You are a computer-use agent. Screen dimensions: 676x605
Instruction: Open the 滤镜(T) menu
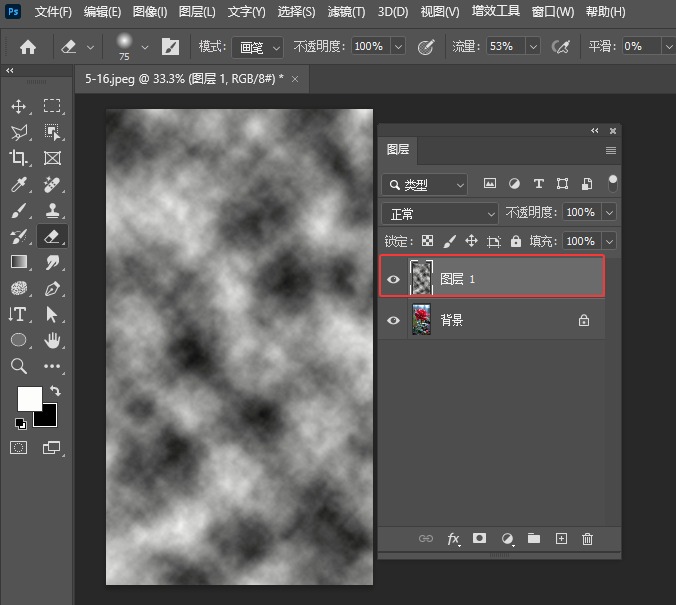pos(346,12)
